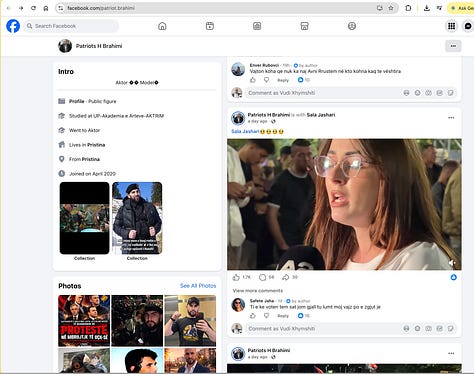Image resolution: width=474 pixels, height=374 pixels.
Task: Bookmark this page with the star icon
Action: (391, 8)
